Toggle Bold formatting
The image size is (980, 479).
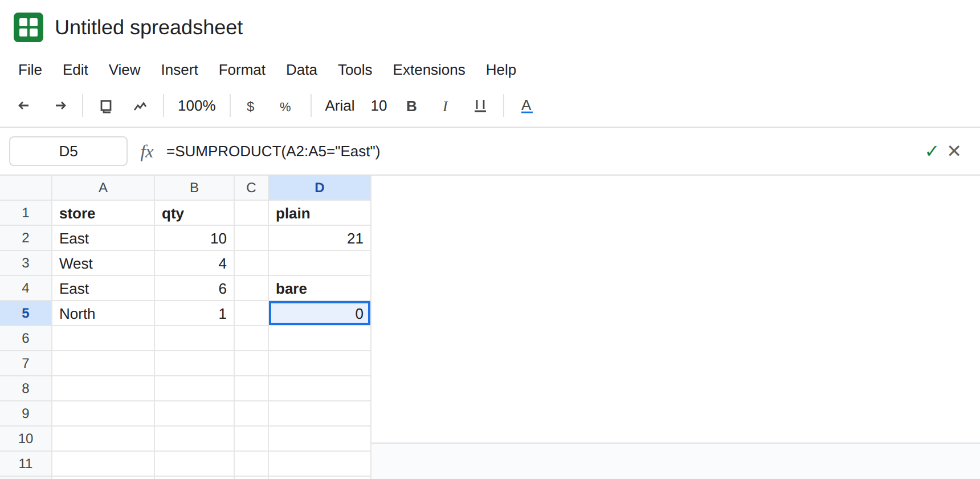point(411,106)
